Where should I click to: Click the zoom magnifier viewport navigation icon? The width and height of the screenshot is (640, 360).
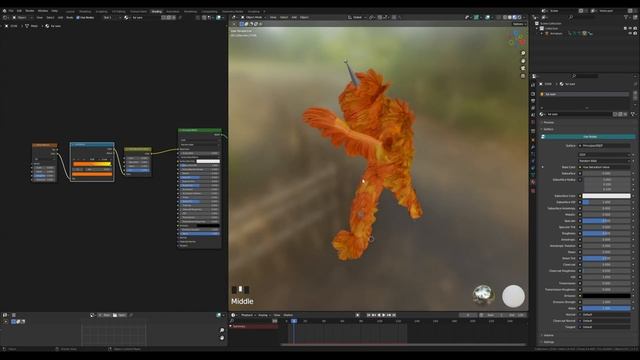pyautogui.click(x=523, y=53)
